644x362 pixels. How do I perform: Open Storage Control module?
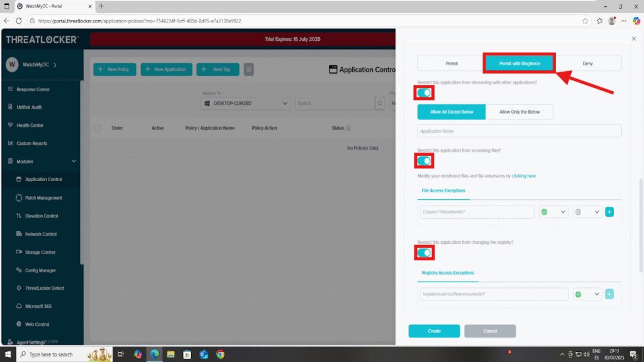click(x=40, y=252)
